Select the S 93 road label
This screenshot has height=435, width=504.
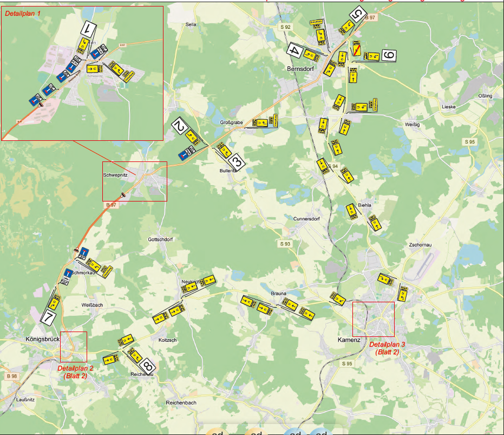(285, 244)
